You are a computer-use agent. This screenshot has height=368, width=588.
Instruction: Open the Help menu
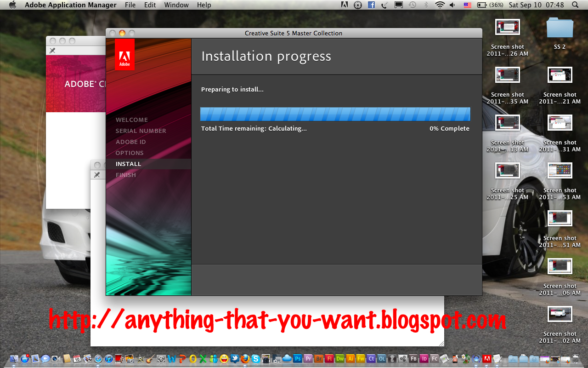(204, 5)
